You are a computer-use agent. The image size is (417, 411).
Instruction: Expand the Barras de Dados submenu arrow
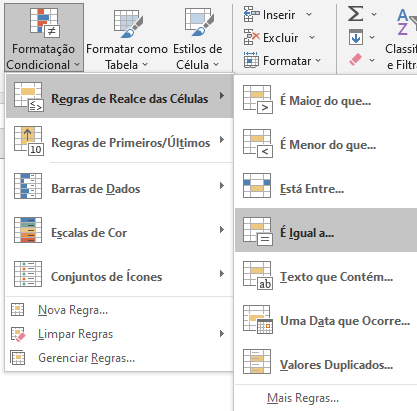(222, 185)
